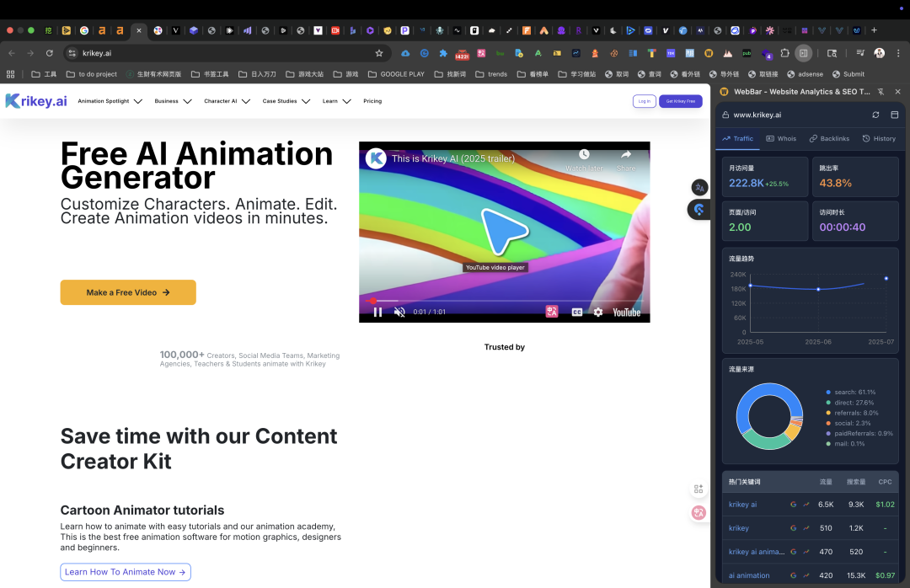Click the 43.8% bounce rate card
910x588 pixels.
(x=855, y=177)
